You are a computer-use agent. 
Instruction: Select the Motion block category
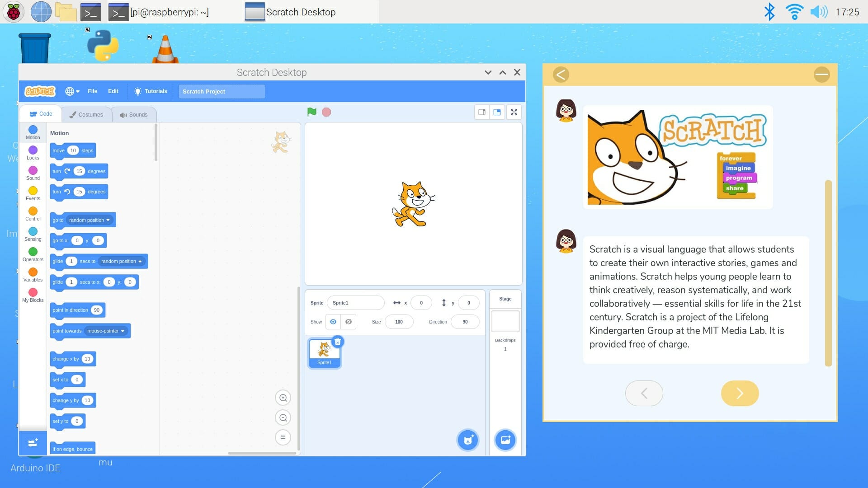(33, 132)
